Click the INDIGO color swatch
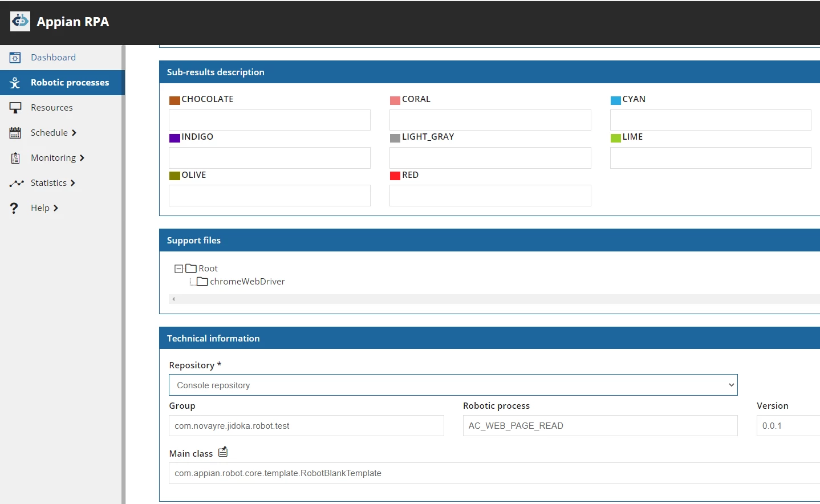 pyautogui.click(x=174, y=138)
